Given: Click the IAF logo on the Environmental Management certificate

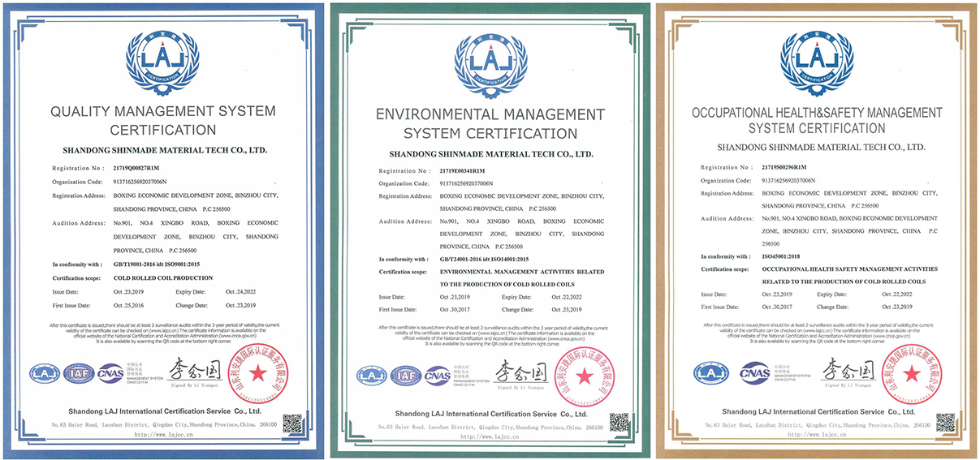Looking at the screenshot, I should 405,376.
